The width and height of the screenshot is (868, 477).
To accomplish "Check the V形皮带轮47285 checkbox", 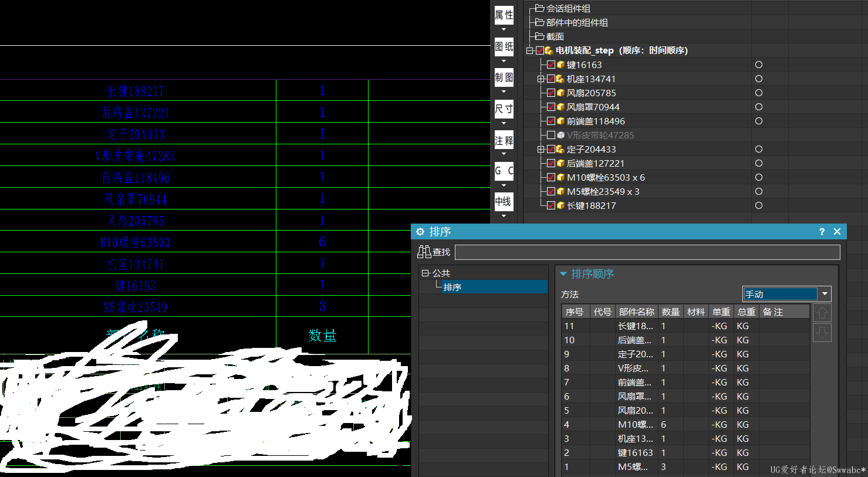I will (551, 135).
